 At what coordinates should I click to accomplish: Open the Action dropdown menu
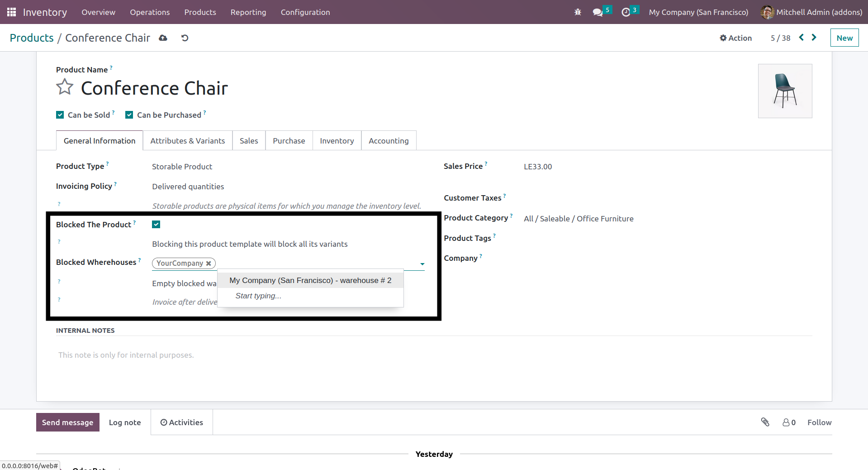[x=735, y=38]
